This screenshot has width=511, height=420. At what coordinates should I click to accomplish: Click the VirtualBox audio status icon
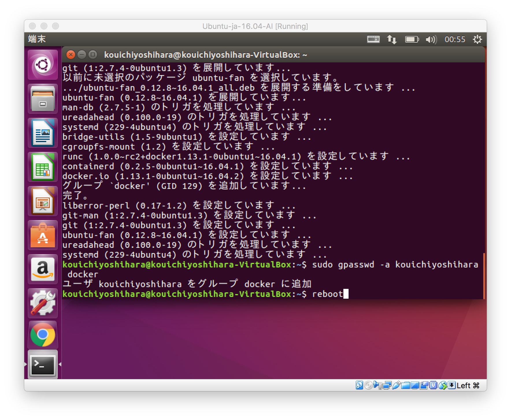pyautogui.click(x=377, y=385)
